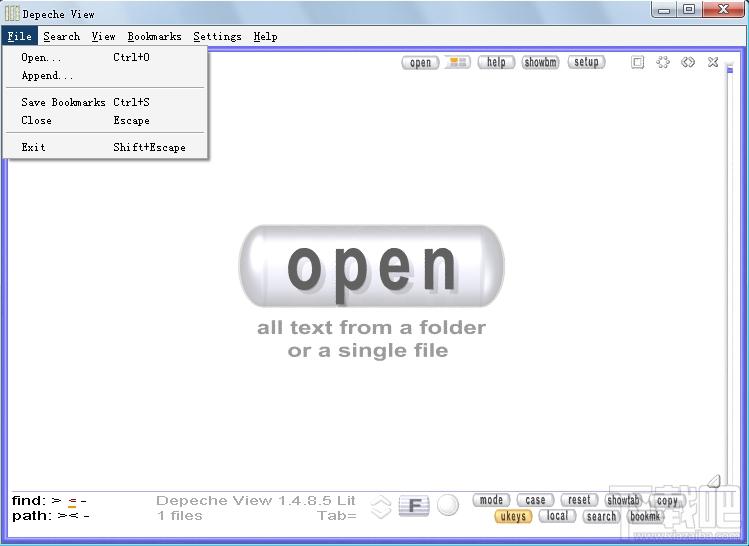This screenshot has width=749, height=546.
Task: Open the Bookmarks menu
Action: (154, 36)
